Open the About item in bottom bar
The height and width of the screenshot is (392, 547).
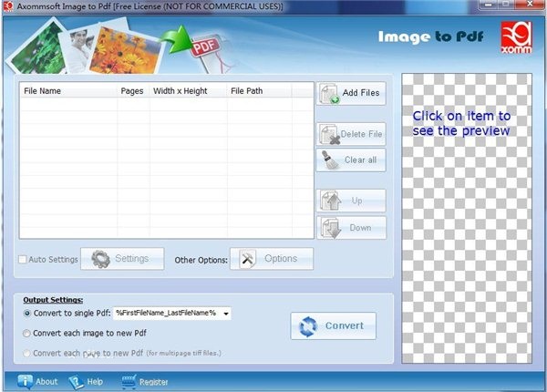pyautogui.click(x=37, y=382)
